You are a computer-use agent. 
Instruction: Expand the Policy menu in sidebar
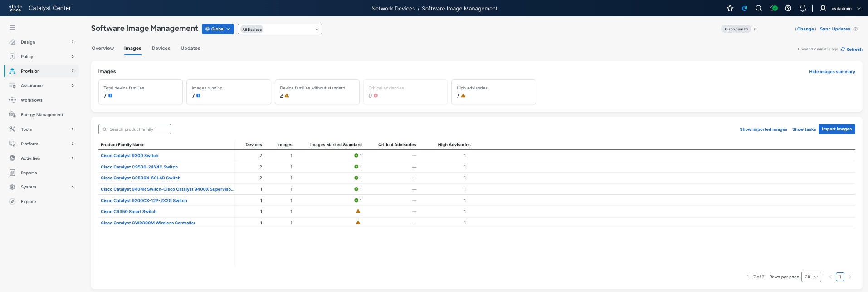tap(41, 57)
